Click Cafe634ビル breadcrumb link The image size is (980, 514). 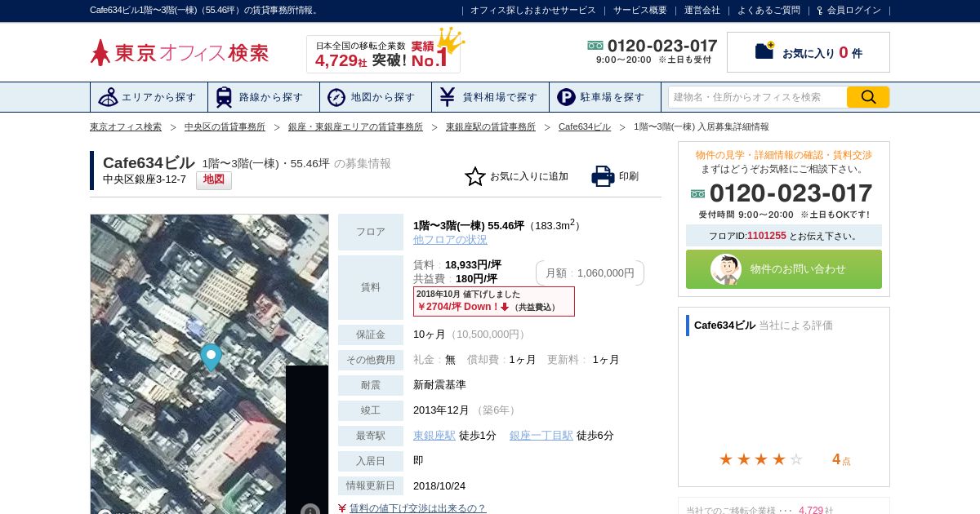[x=585, y=126]
